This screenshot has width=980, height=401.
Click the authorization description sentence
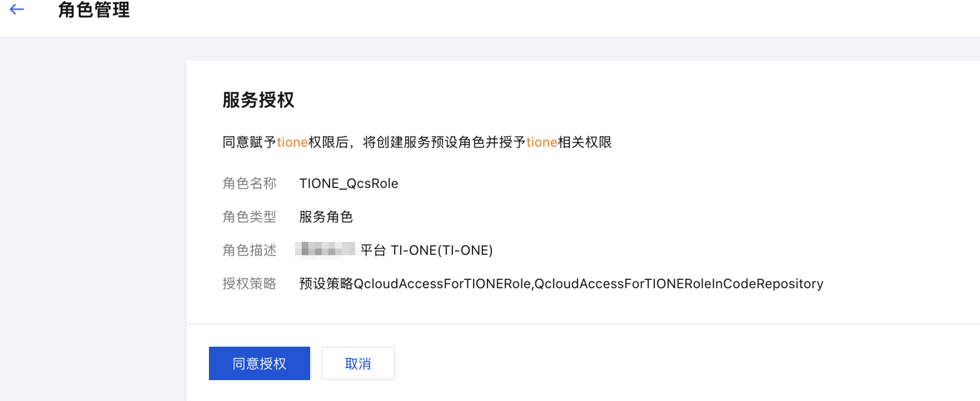417,142
